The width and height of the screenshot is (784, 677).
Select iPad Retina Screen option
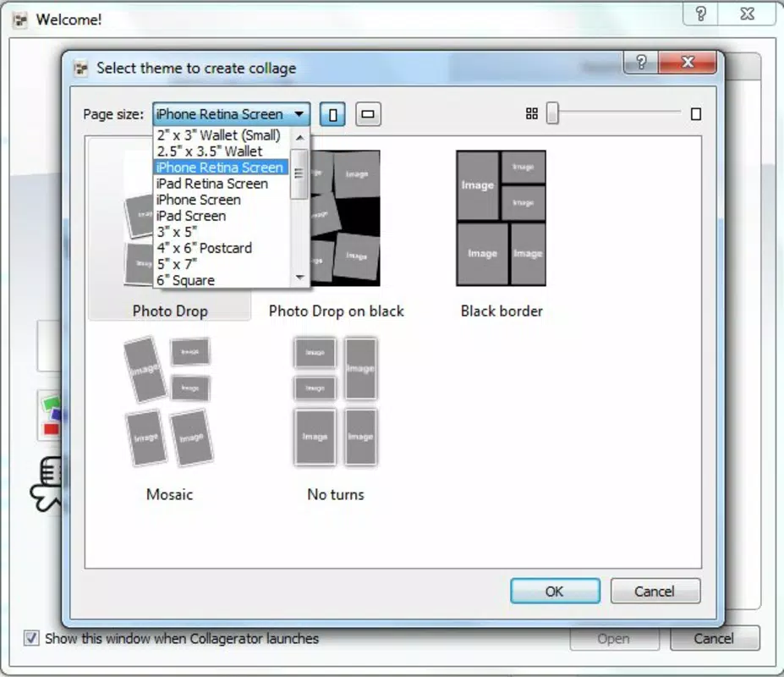[221, 184]
